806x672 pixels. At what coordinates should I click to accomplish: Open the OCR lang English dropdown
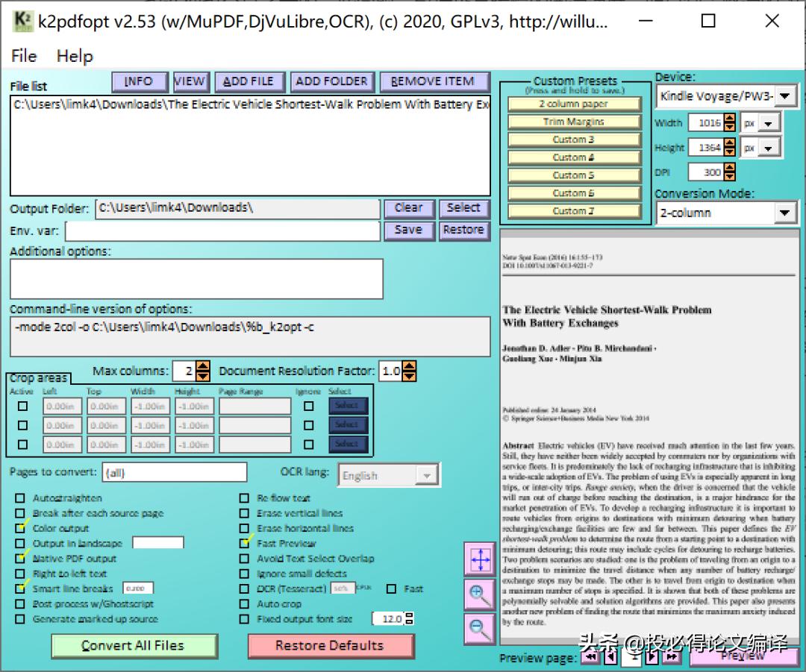tap(426, 476)
